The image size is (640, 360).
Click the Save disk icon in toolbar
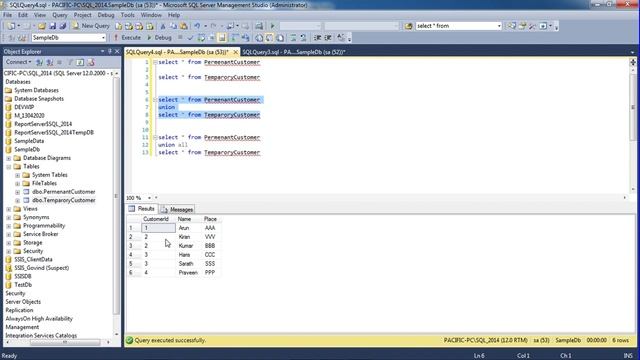point(52,26)
